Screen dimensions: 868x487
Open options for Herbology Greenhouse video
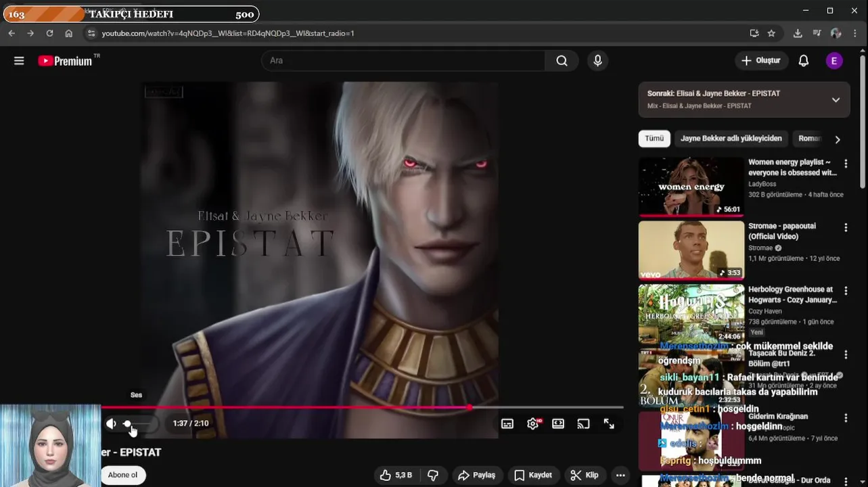pyautogui.click(x=846, y=291)
